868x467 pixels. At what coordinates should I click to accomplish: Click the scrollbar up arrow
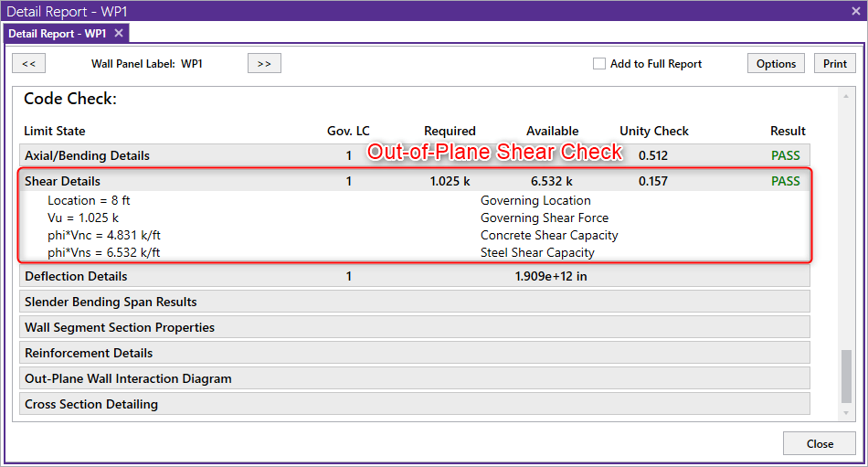846,95
